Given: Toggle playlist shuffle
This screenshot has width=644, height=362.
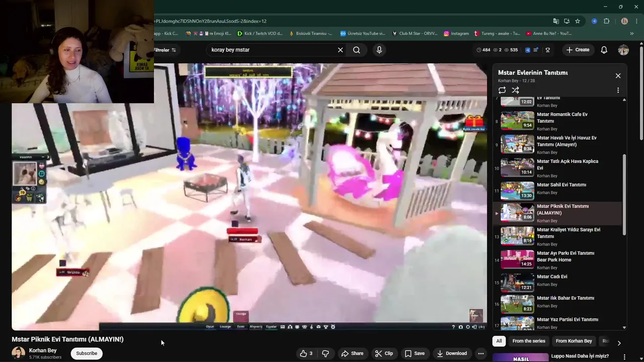Looking at the screenshot, I should 515,90.
